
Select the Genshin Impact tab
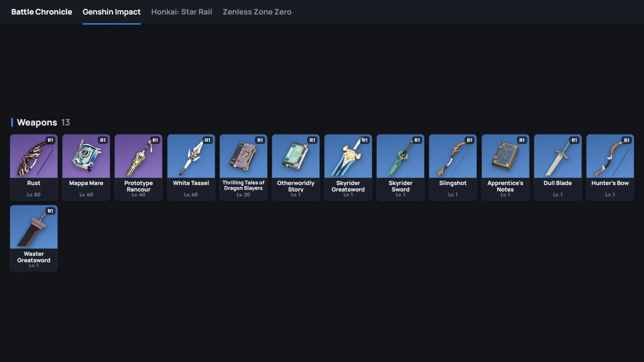click(x=111, y=12)
